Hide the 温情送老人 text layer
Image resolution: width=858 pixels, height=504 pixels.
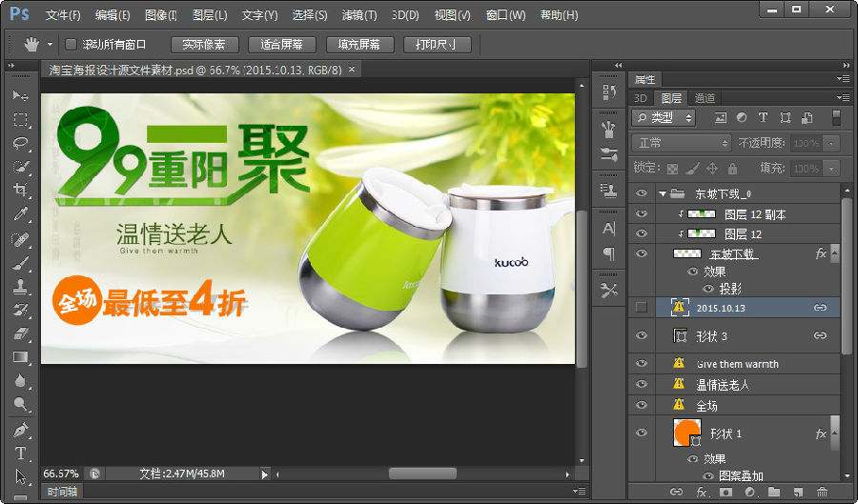[x=642, y=384]
